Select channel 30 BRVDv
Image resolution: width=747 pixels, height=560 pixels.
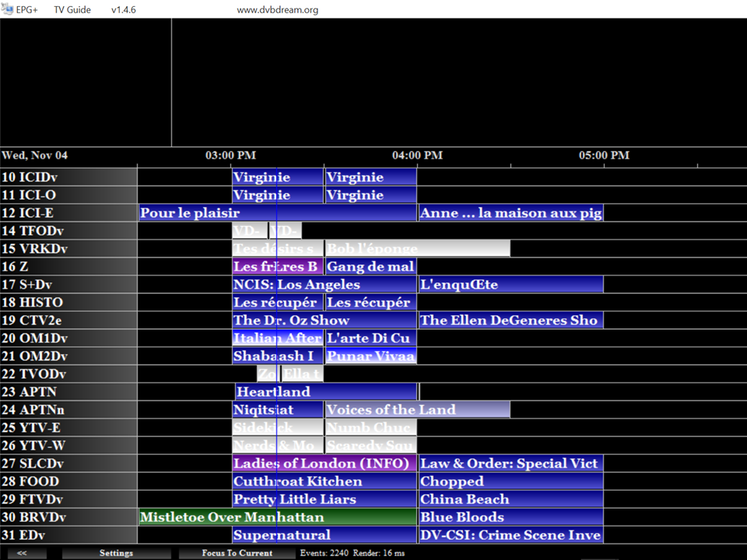[x=68, y=517]
